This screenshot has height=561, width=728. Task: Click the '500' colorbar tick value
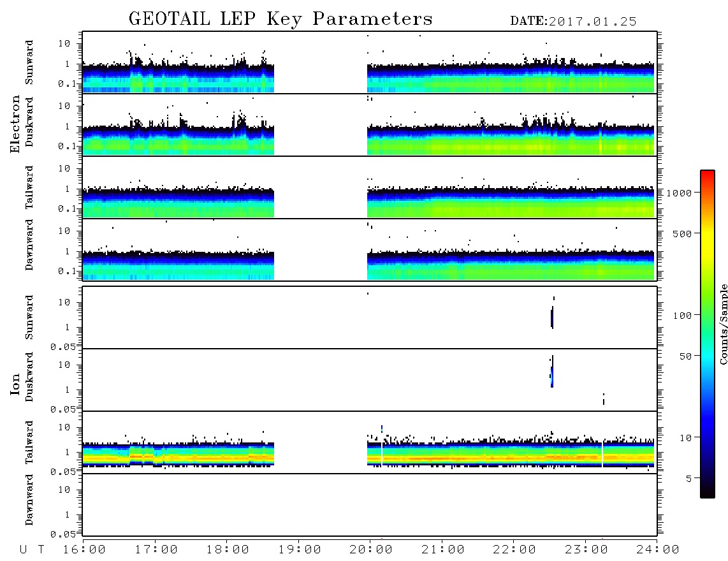point(682,233)
